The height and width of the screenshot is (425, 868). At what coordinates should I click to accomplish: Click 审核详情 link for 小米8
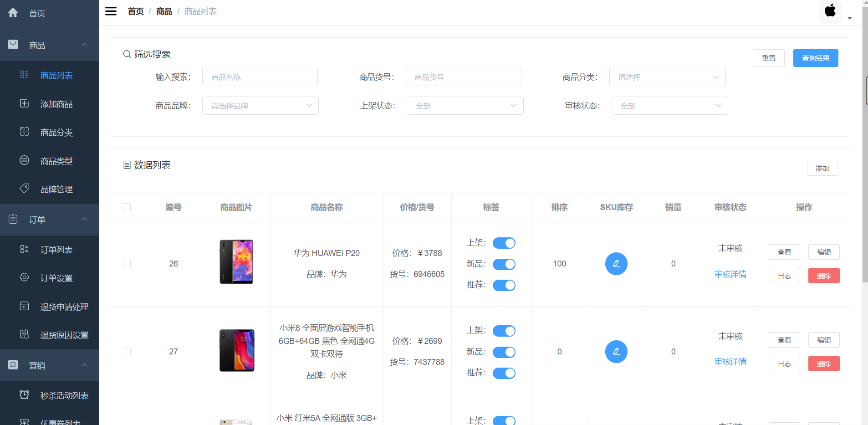coord(730,362)
